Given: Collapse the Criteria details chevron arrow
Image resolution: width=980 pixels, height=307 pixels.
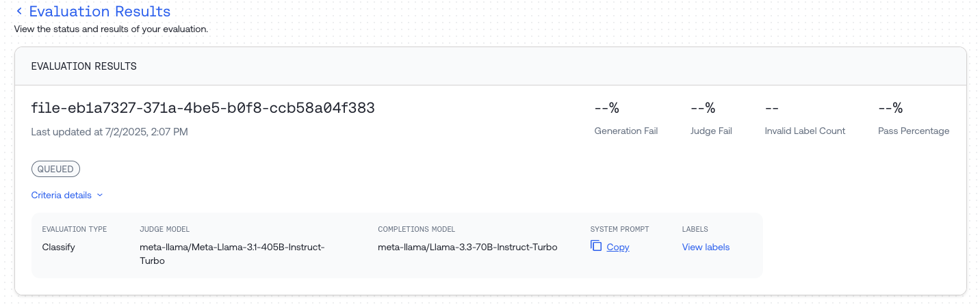Looking at the screenshot, I should click(100, 195).
